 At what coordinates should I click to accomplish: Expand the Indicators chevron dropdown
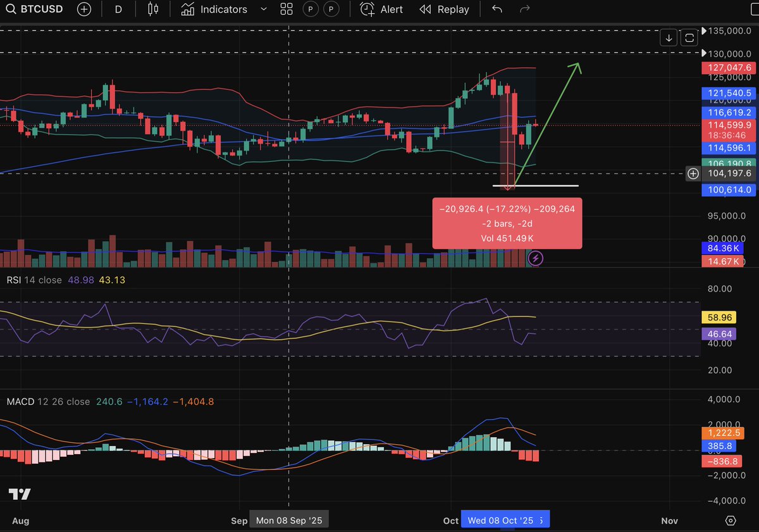tap(263, 9)
